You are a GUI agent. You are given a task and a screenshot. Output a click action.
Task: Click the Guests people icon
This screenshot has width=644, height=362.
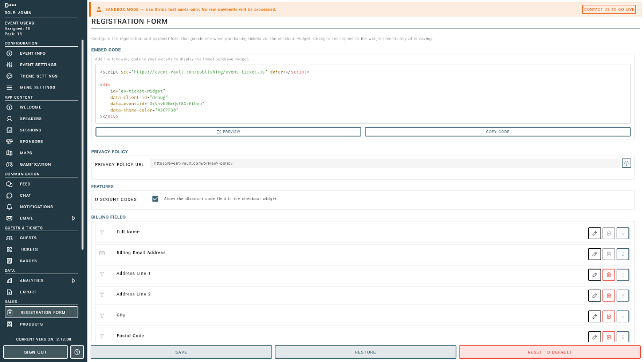[x=9, y=238]
